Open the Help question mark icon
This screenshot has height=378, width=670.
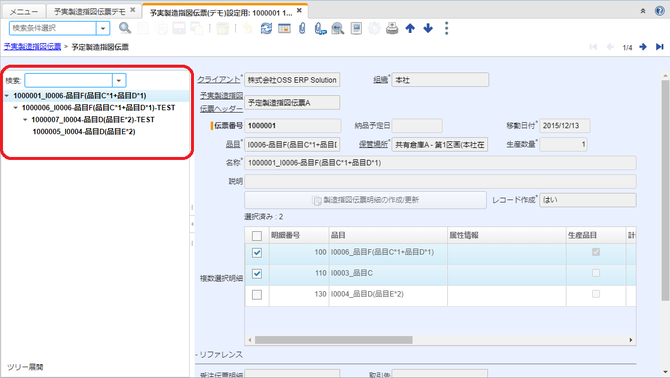pos(659,11)
